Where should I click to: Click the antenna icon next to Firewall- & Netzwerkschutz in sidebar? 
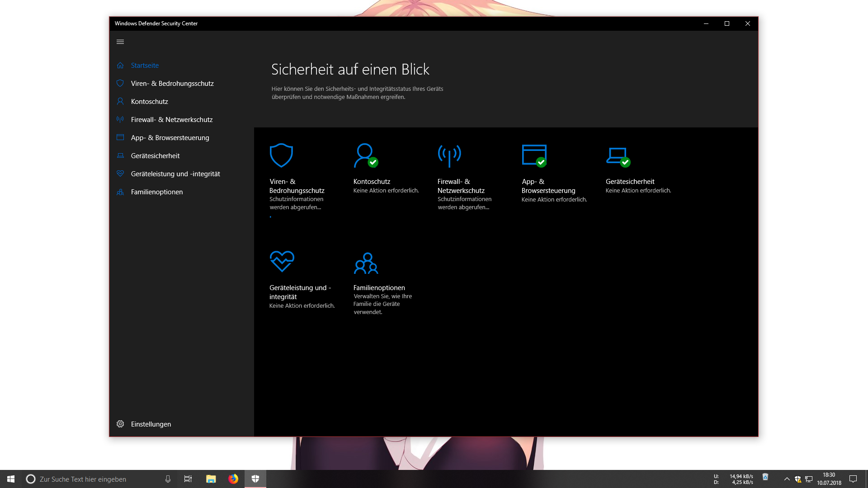tap(120, 119)
